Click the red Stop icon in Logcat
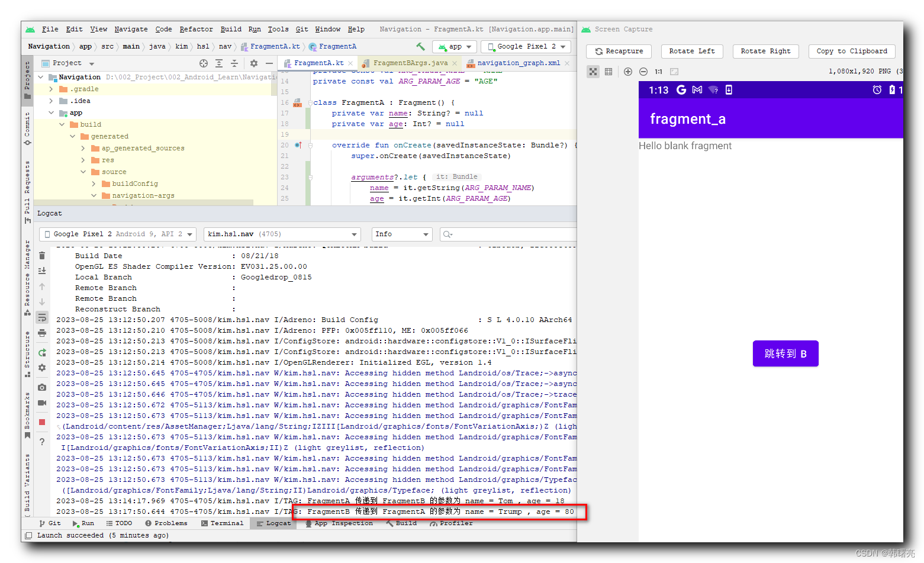This screenshot has height=563, width=924. pos(42,422)
